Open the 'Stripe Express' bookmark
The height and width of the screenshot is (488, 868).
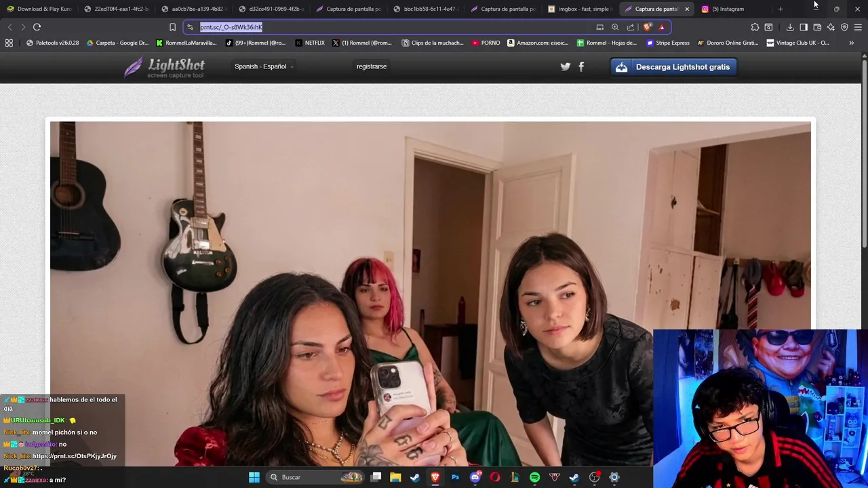point(668,43)
